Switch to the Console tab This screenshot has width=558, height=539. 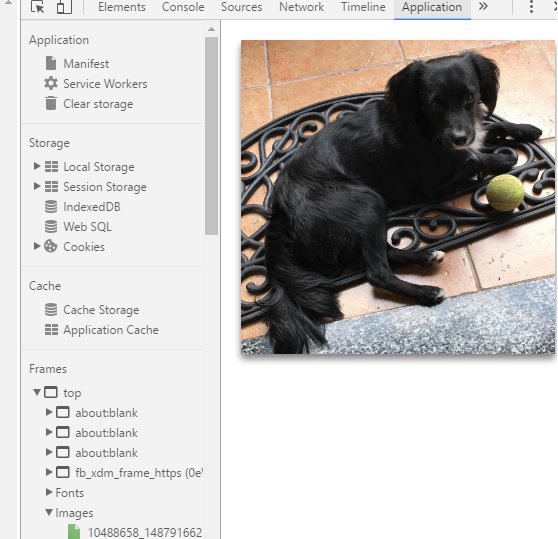pyautogui.click(x=183, y=7)
